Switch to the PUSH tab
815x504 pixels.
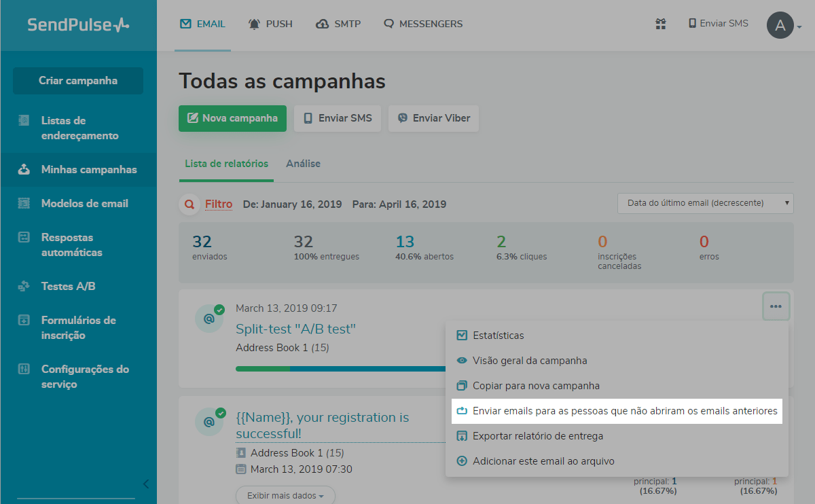[270, 24]
